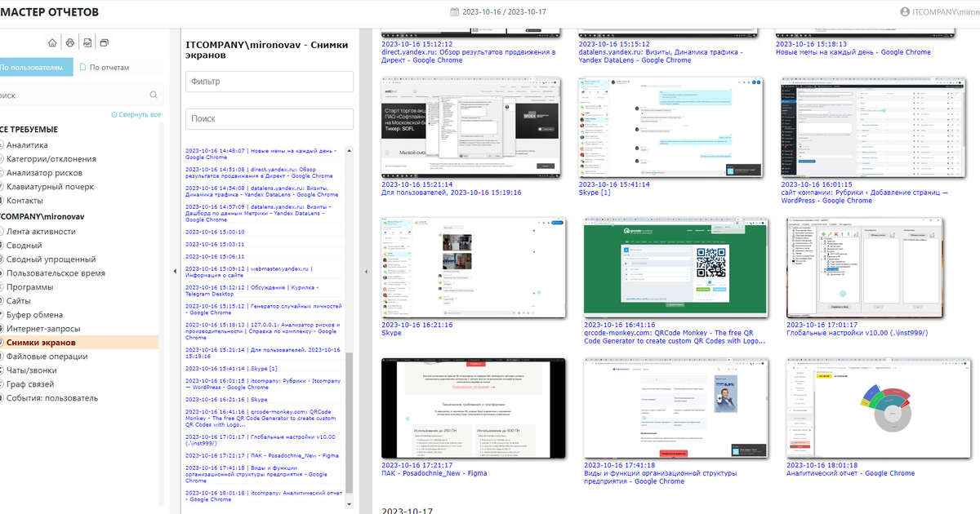Click caption link datalens.yandex.ru: Визиты, Динамика трафика

[x=660, y=56]
